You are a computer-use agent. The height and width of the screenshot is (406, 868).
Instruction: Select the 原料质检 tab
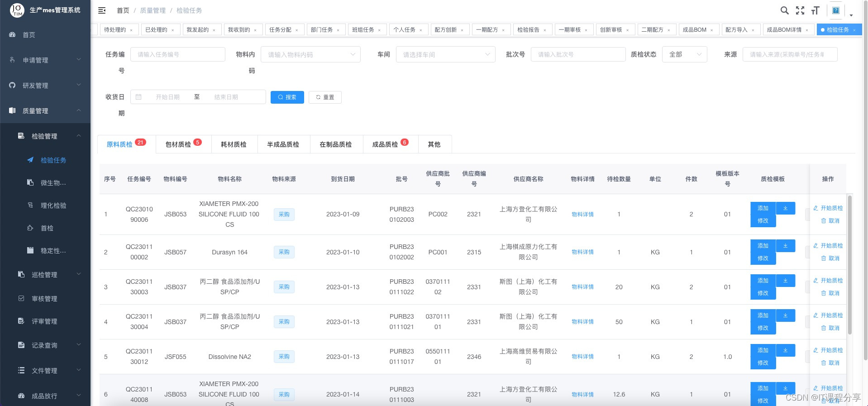126,144
